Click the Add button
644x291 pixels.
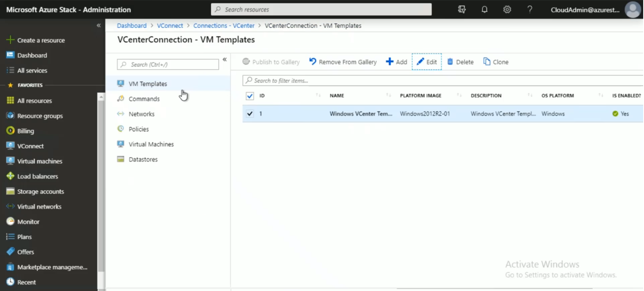396,62
